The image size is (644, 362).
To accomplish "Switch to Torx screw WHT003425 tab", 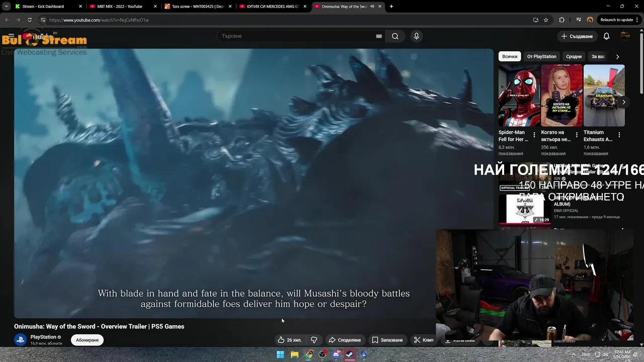I will pyautogui.click(x=198, y=7).
